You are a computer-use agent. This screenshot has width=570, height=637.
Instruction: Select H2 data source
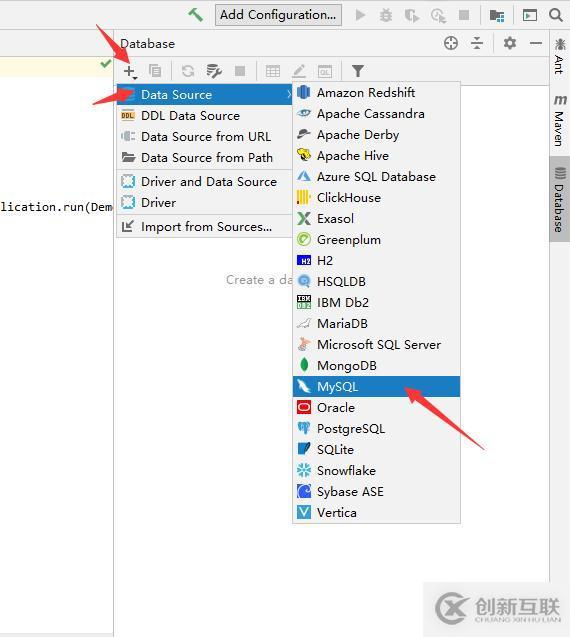click(x=376, y=261)
